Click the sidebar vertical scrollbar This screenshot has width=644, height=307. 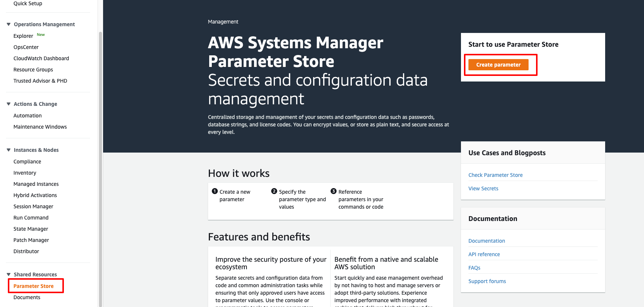pyautogui.click(x=100, y=168)
